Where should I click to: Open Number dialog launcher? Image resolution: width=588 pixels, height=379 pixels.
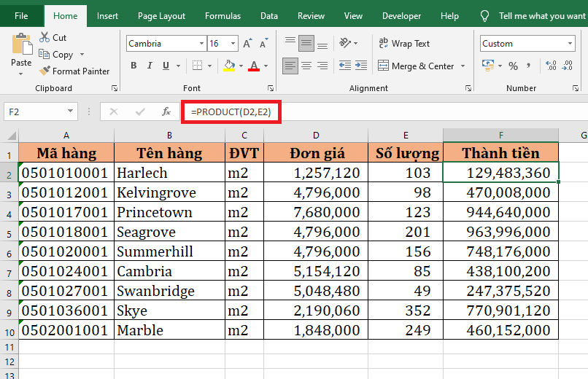[x=576, y=88]
